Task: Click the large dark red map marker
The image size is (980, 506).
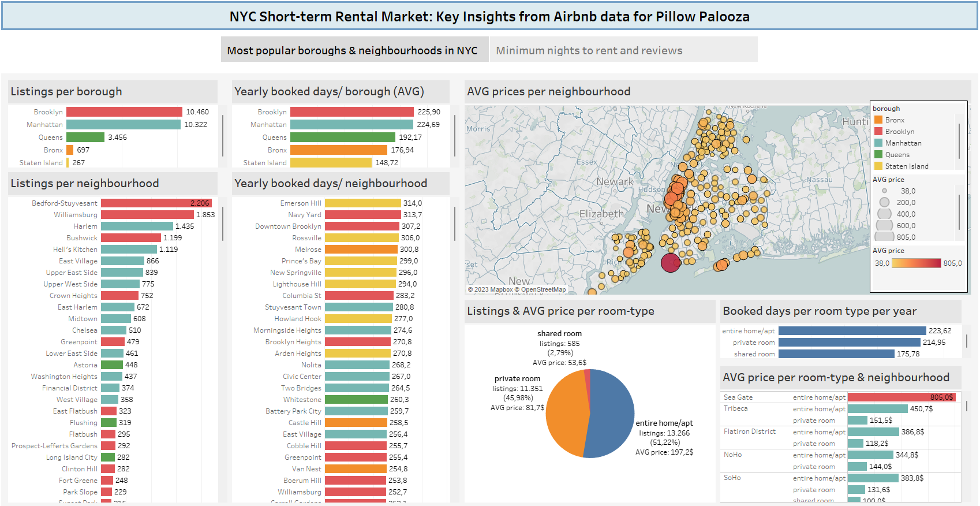Action: [670, 263]
